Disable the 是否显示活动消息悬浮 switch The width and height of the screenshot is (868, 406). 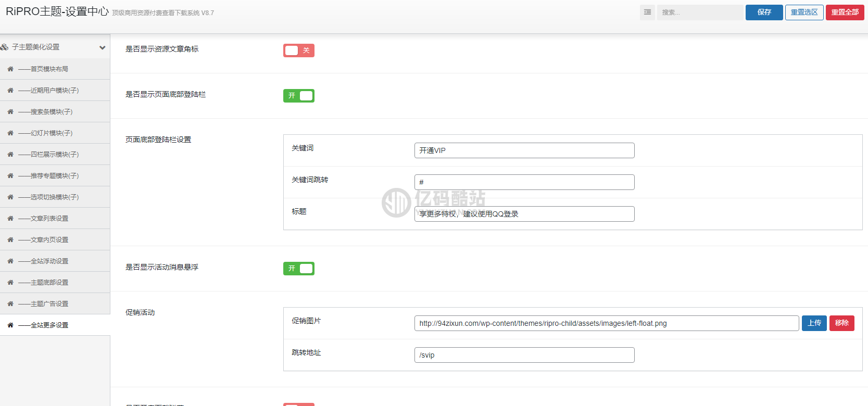click(298, 269)
